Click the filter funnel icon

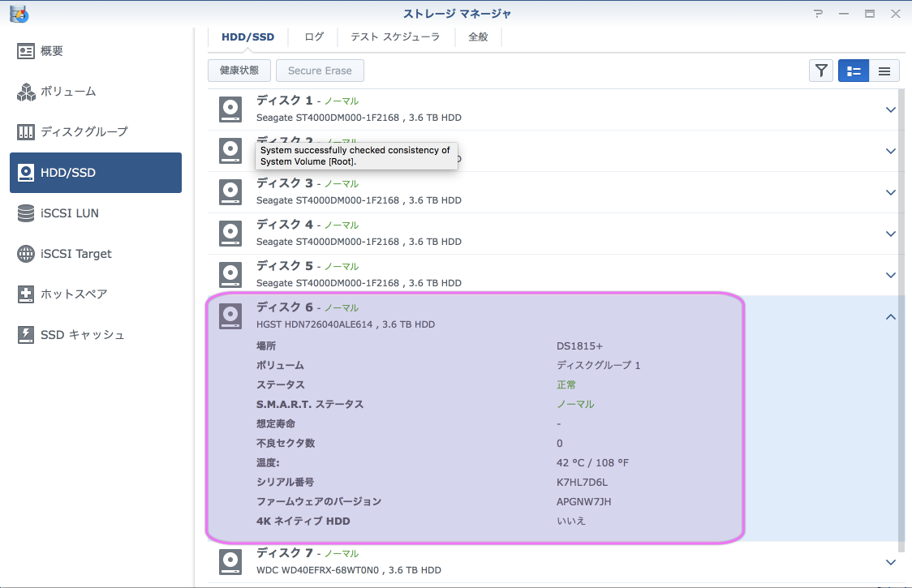pos(821,71)
